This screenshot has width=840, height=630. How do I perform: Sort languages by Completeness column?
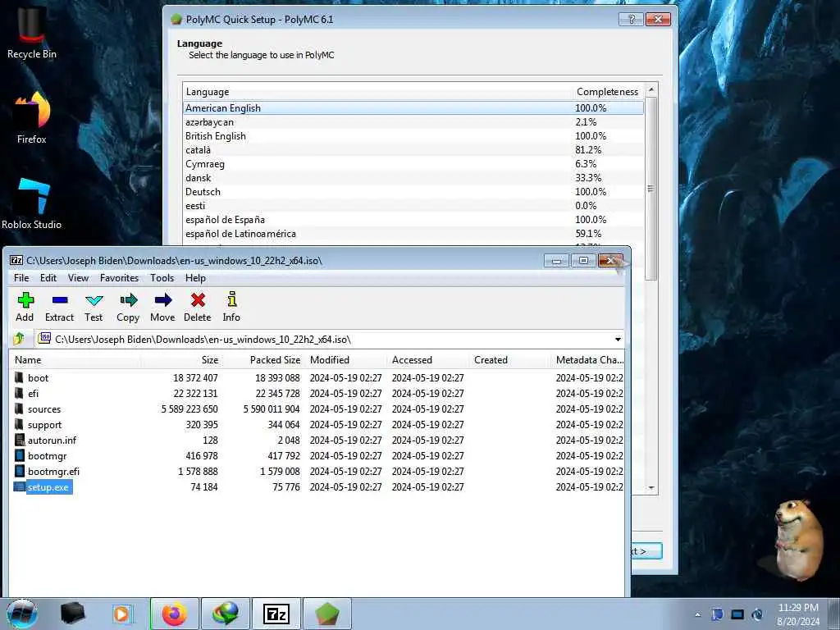coord(608,92)
